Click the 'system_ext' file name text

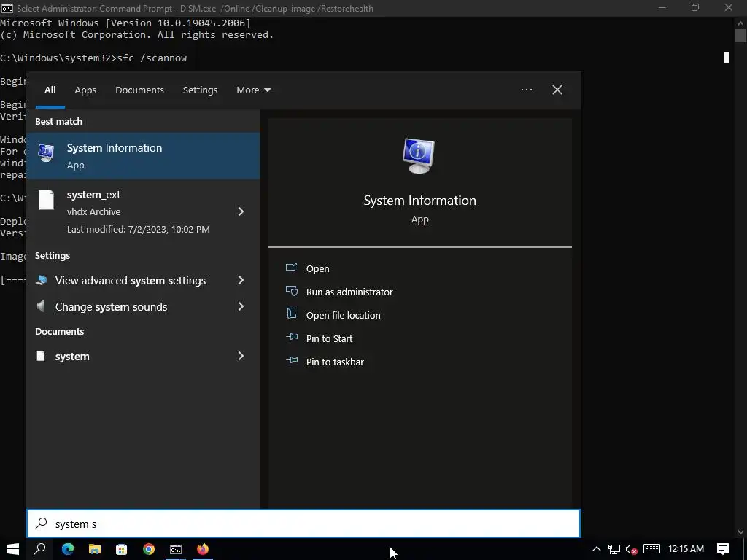[93, 195]
